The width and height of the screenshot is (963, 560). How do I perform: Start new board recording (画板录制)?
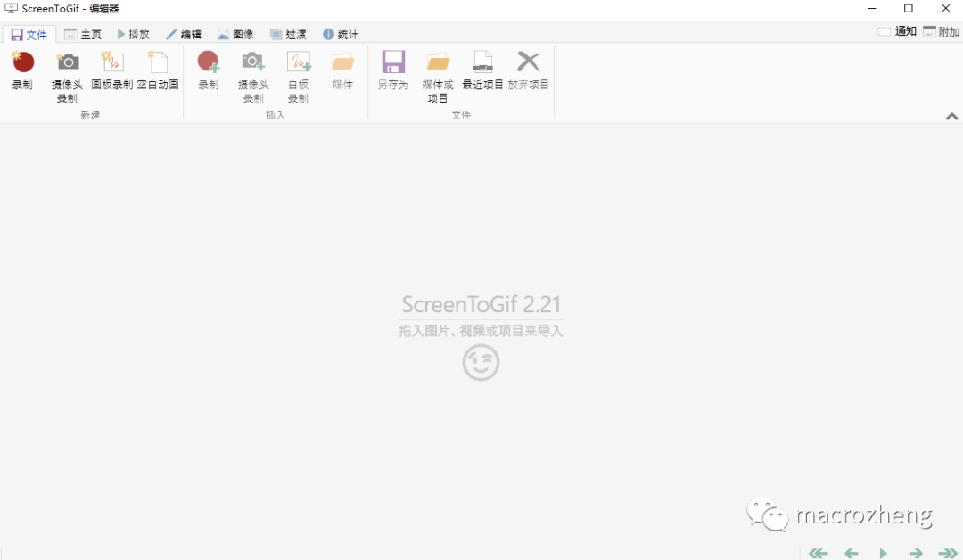(112, 71)
